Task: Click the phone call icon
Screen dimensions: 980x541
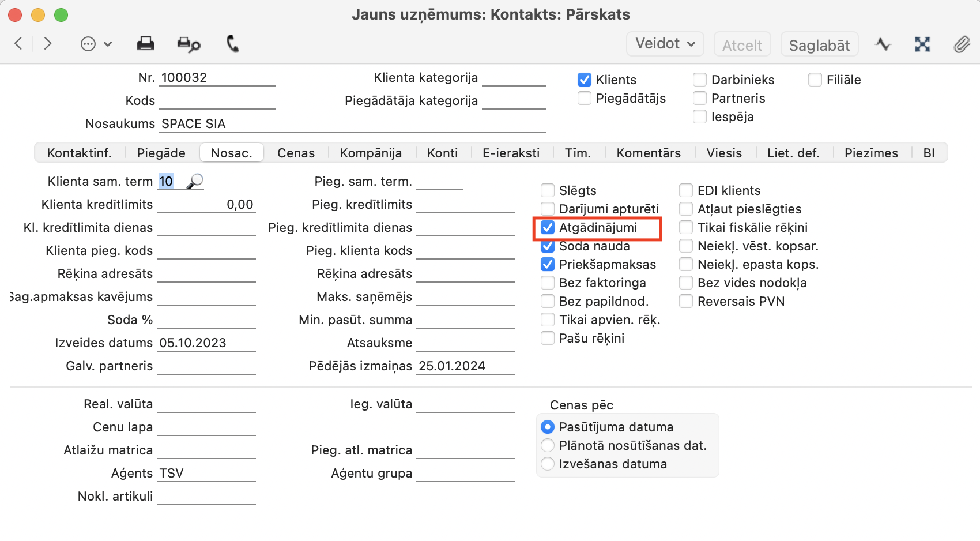Action: tap(232, 44)
